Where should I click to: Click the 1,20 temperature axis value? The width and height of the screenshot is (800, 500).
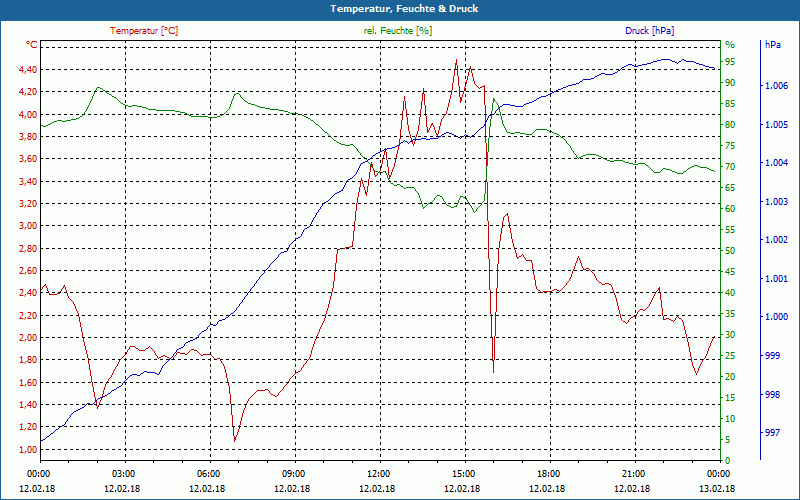(x=28, y=427)
